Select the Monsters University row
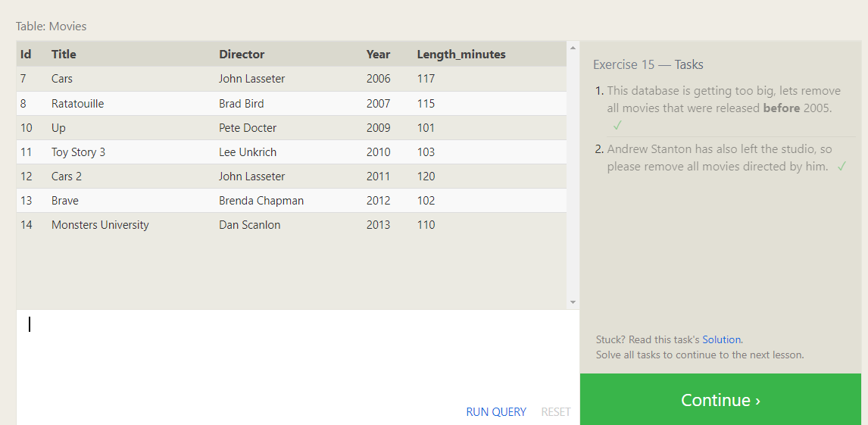The width and height of the screenshot is (868, 425). [100, 225]
